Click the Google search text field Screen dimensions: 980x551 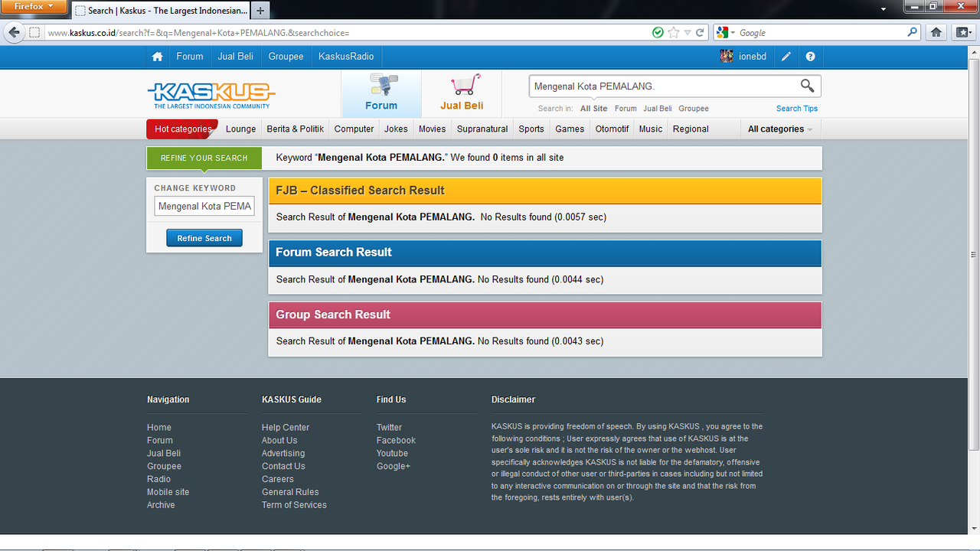click(x=820, y=33)
